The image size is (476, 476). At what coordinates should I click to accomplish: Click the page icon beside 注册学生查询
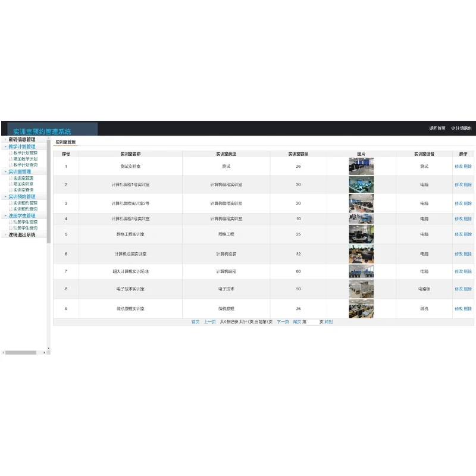[x=11, y=228]
